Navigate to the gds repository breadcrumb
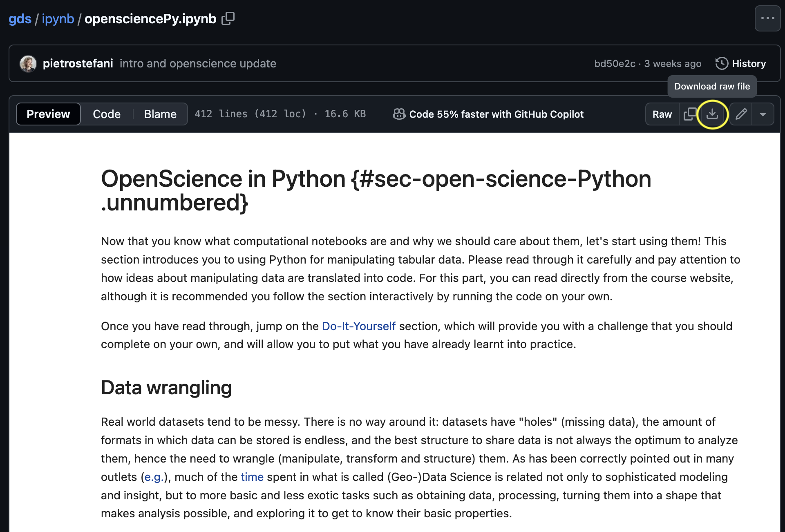Viewport: 785px width, 532px height. click(20, 19)
